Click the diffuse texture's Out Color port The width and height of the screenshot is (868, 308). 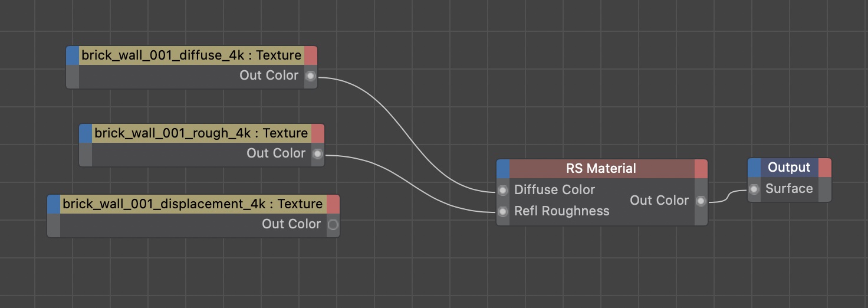[x=310, y=76]
